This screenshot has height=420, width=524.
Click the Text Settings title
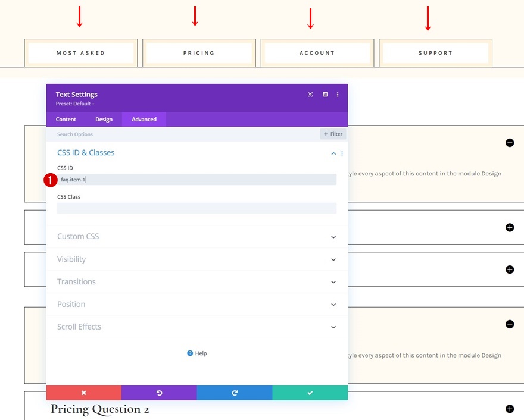tap(77, 95)
